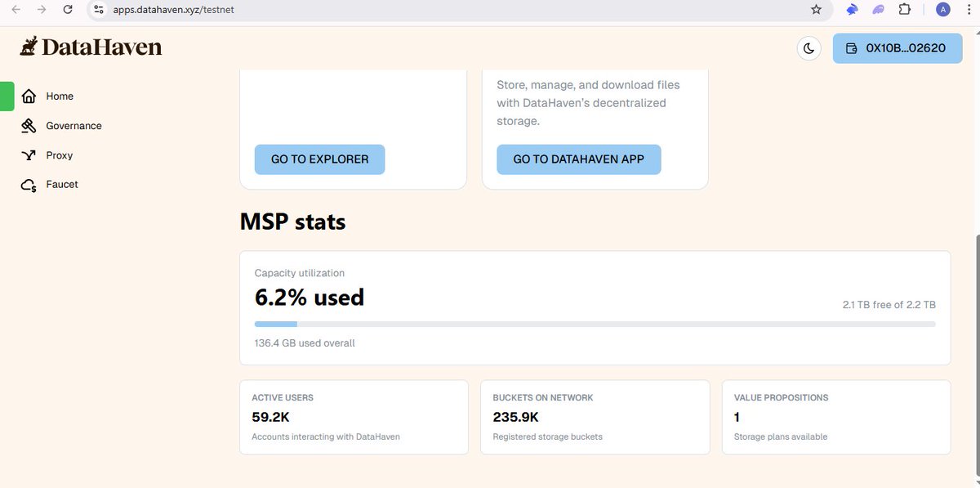980x488 pixels.
Task: Reload the page with the refresh icon
Action: coord(69,9)
